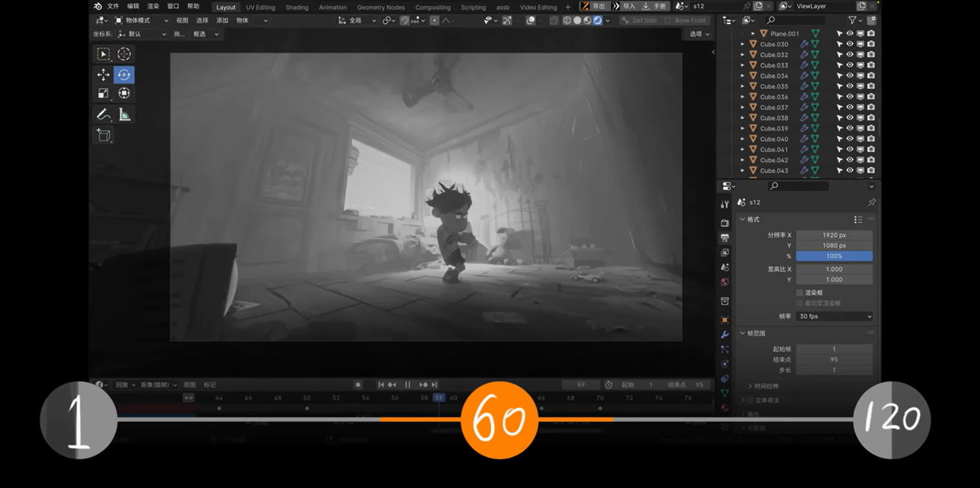The height and width of the screenshot is (488, 980).
Task: Click the 导出 export button
Action: (x=594, y=7)
